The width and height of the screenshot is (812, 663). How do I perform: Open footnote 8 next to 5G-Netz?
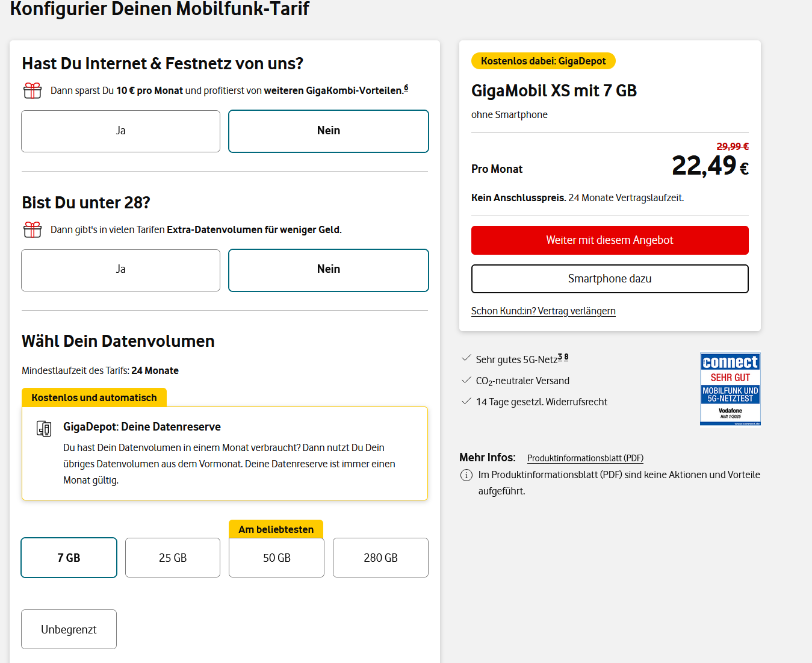coord(566,357)
